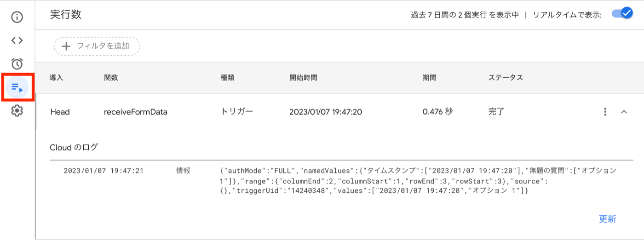Image resolution: width=644 pixels, height=241 pixels.
Task: Select the 0.476 秒 duration cell
Action: click(438, 112)
